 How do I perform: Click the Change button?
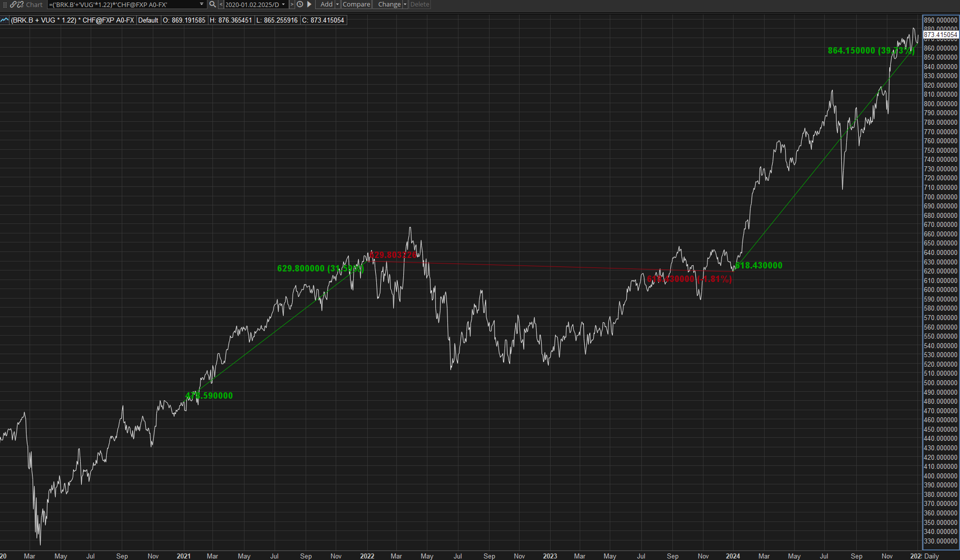pos(389,5)
